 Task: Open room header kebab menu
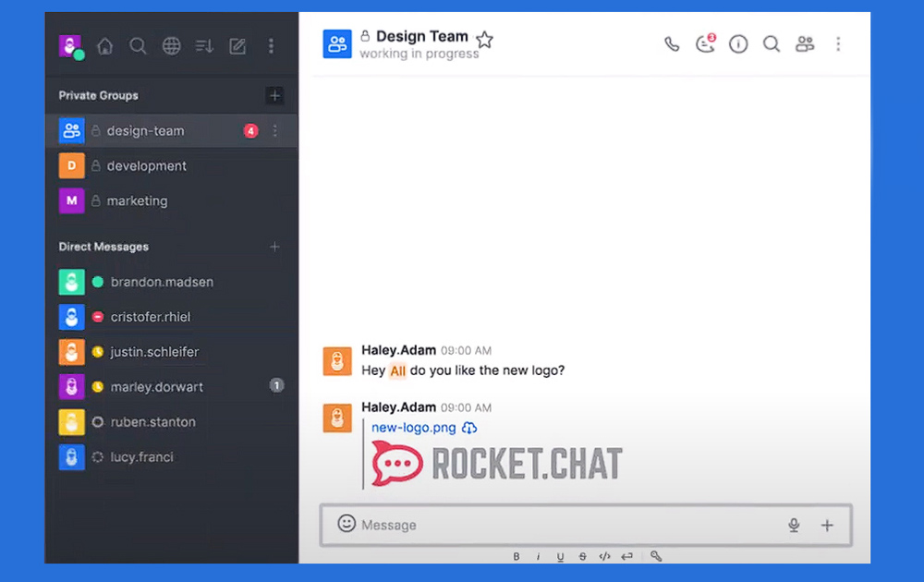point(838,44)
